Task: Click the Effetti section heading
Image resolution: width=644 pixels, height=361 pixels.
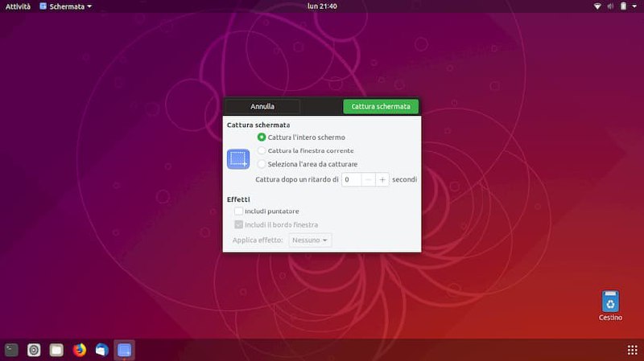Action: click(238, 199)
